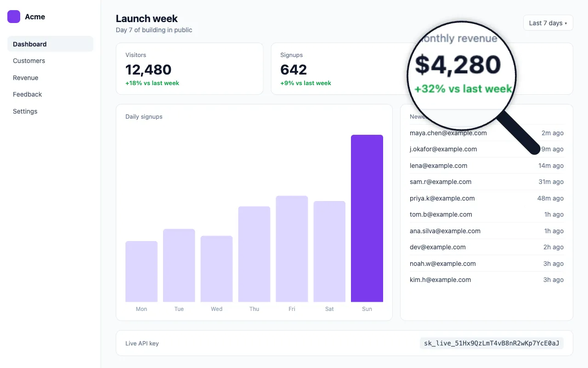Open the Dashboard sidebar item
The height and width of the screenshot is (368, 588).
point(50,44)
